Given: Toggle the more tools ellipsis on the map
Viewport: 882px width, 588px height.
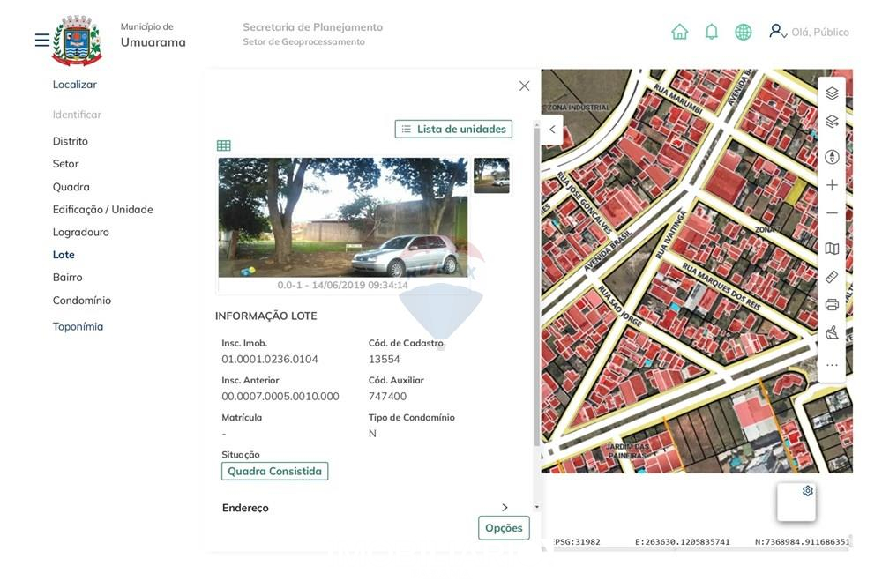Looking at the screenshot, I should click(831, 363).
